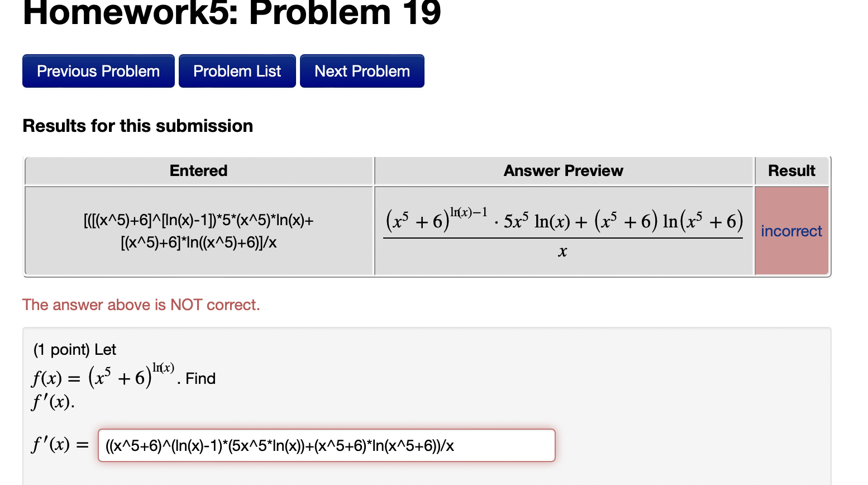Click the Entered column header
Viewport: 868px width, 485px height.
(x=198, y=170)
